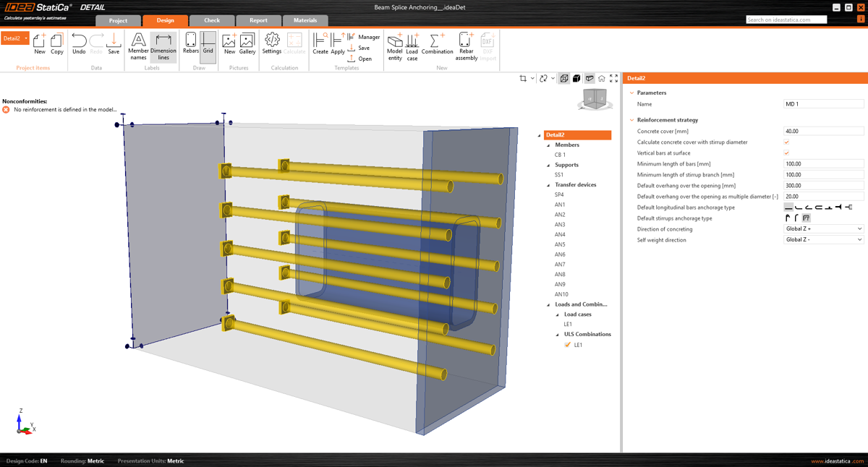This screenshot has height=467, width=868.
Task: Toggle Vertical bars at surface checkbox
Action: (786, 153)
